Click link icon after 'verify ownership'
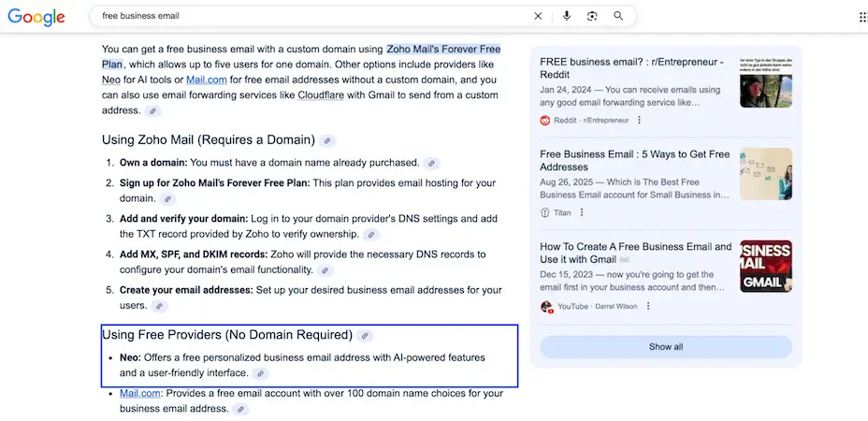This screenshot has height=421, width=868. (371, 235)
